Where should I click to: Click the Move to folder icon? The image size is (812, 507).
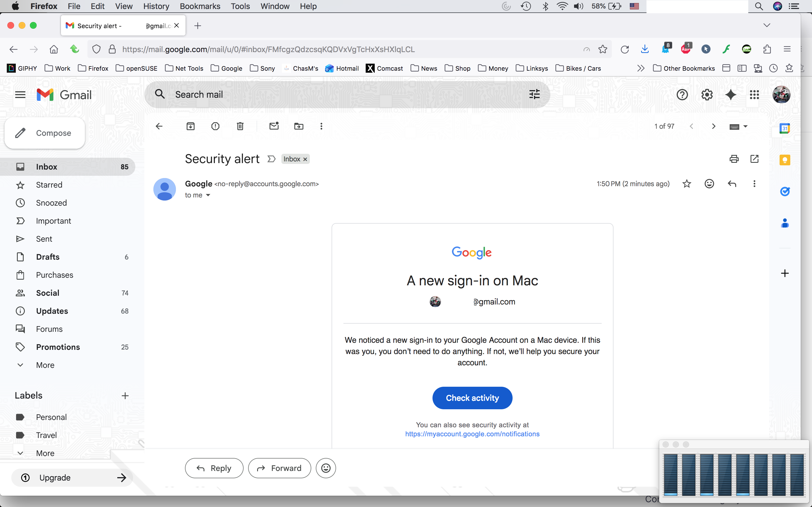pos(298,126)
